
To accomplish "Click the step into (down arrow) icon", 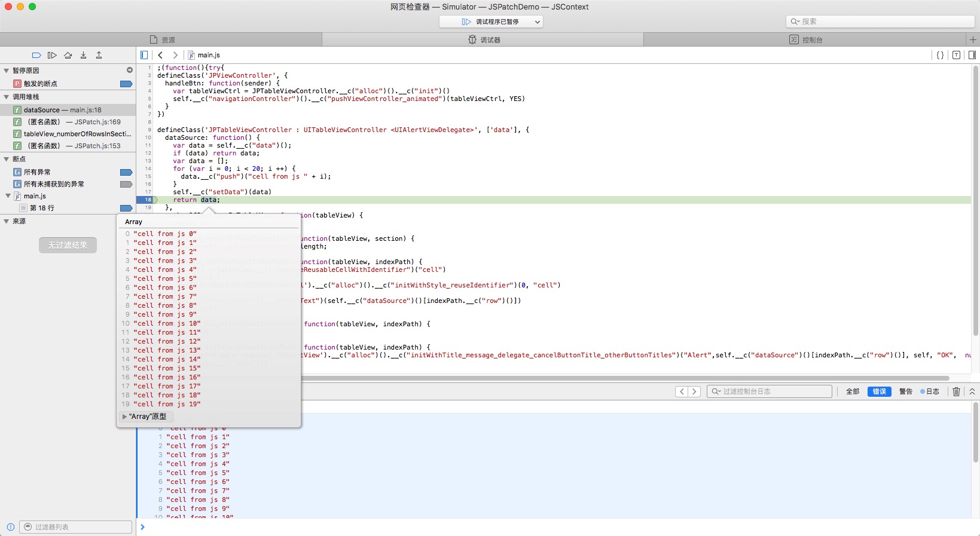I will point(83,55).
